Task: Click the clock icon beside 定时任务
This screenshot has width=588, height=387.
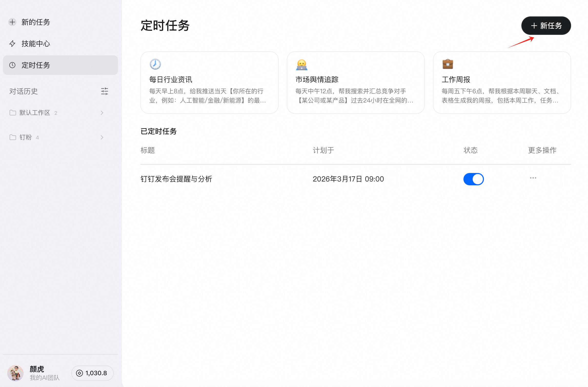Action: [x=12, y=65]
